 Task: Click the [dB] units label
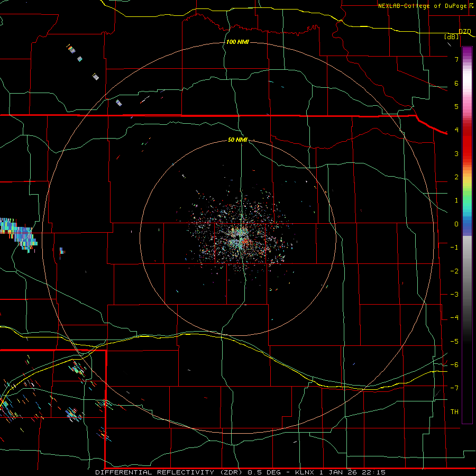click(x=452, y=37)
